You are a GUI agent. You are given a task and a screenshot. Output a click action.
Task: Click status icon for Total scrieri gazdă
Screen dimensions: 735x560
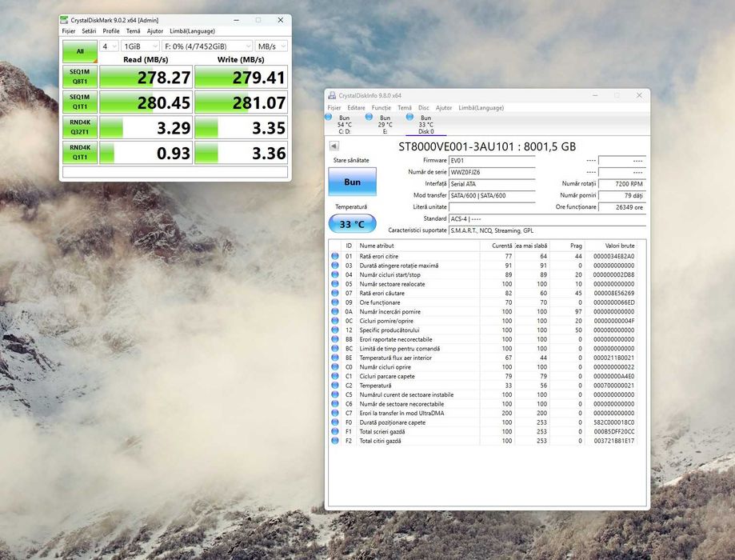[334, 431]
